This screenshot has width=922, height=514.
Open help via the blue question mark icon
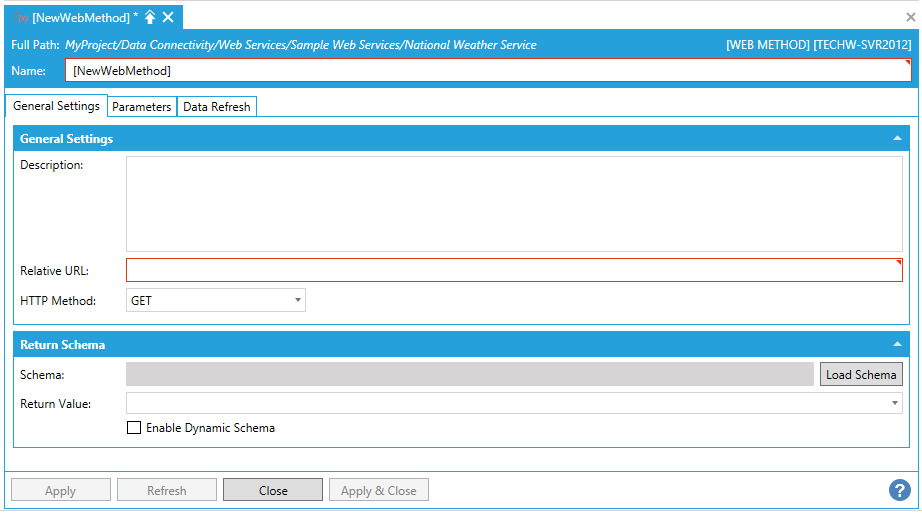click(x=899, y=490)
